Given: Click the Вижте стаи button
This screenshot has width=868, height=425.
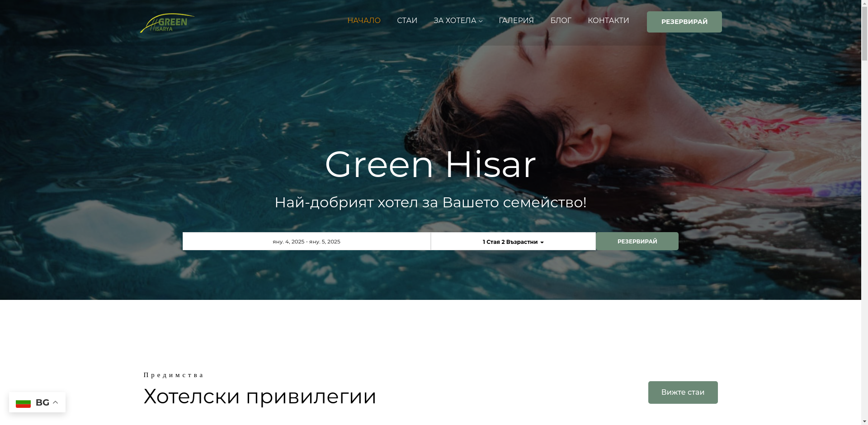Looking at the screenshot, I should pos(683,392).
